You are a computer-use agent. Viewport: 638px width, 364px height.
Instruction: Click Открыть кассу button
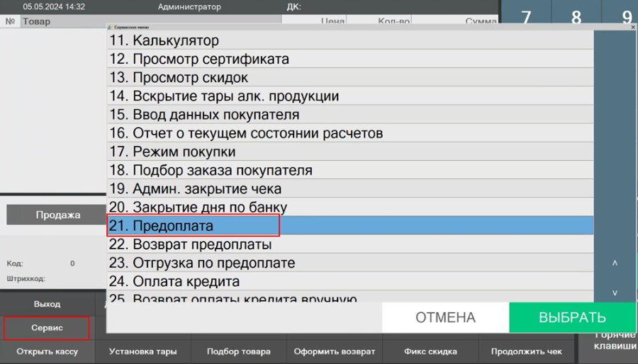[47, 351]
